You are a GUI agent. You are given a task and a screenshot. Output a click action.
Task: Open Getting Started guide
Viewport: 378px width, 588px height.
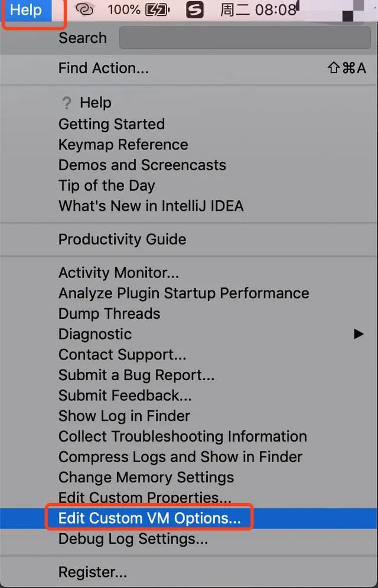[112, 125]
